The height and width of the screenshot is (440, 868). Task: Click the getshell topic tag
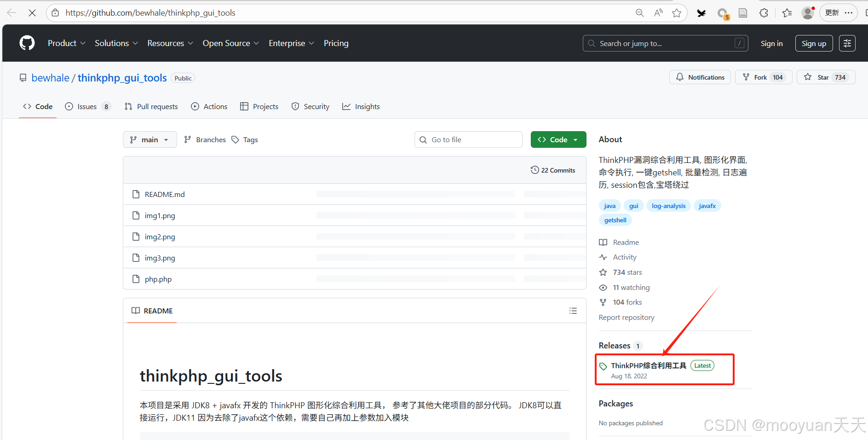[x=615, y=220]
